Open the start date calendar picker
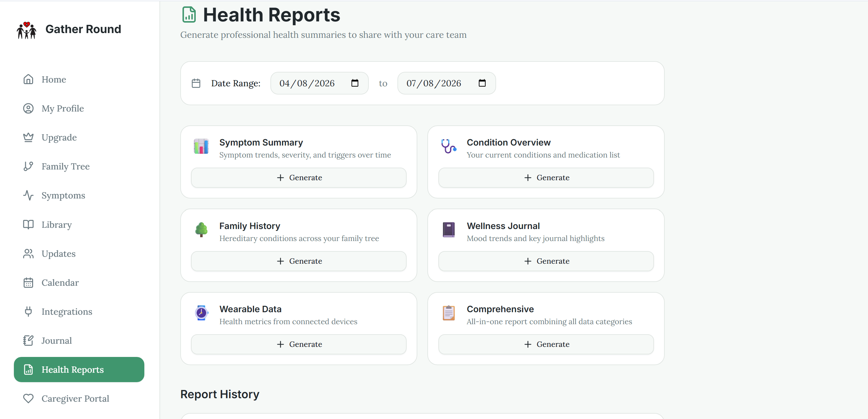 (x=355, y=83)
